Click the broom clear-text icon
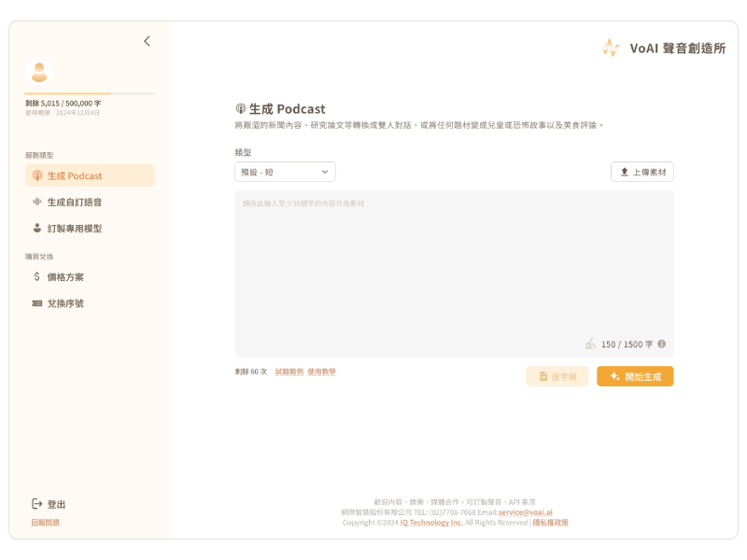Viewport: 747px width, 560px height. click(x=590, y=343)
